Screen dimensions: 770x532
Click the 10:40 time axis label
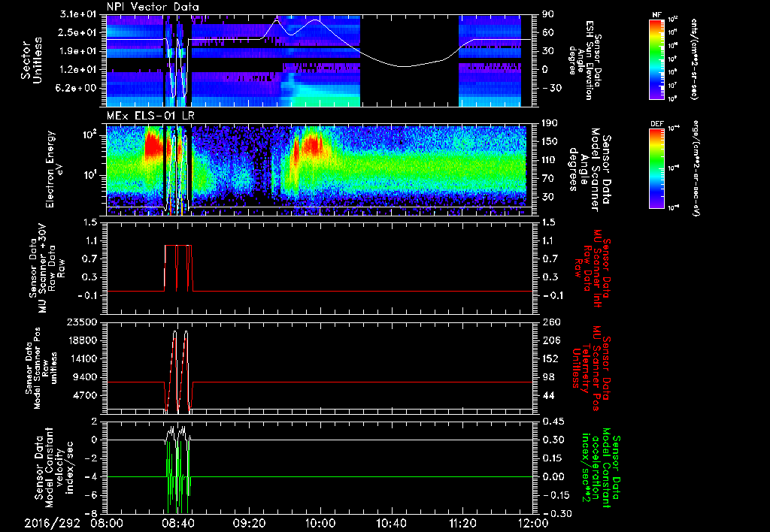(391, 524)
